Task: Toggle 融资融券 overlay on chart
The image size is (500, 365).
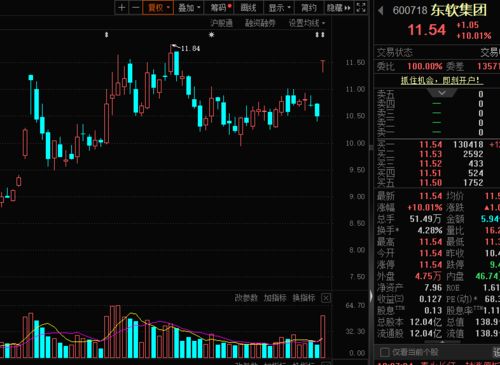Action: [260, 23]
